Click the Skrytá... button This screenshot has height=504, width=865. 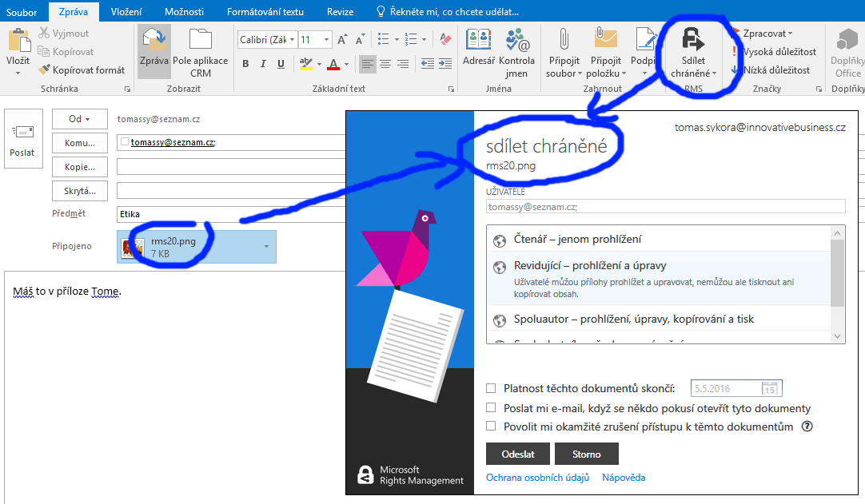(79, 191)
